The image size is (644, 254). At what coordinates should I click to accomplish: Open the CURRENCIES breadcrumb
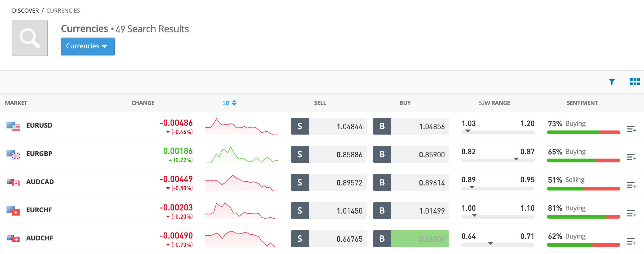pos(63,11)
